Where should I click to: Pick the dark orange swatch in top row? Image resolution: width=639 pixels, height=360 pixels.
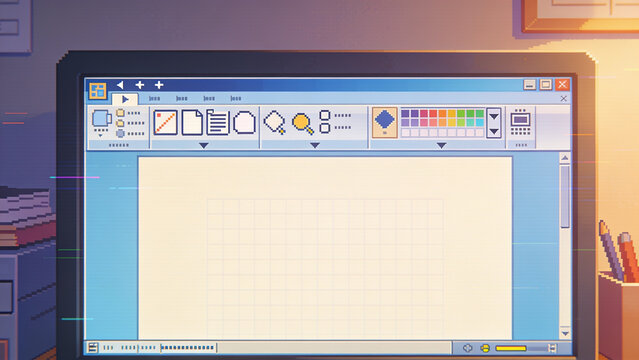[x=443, y=113]
